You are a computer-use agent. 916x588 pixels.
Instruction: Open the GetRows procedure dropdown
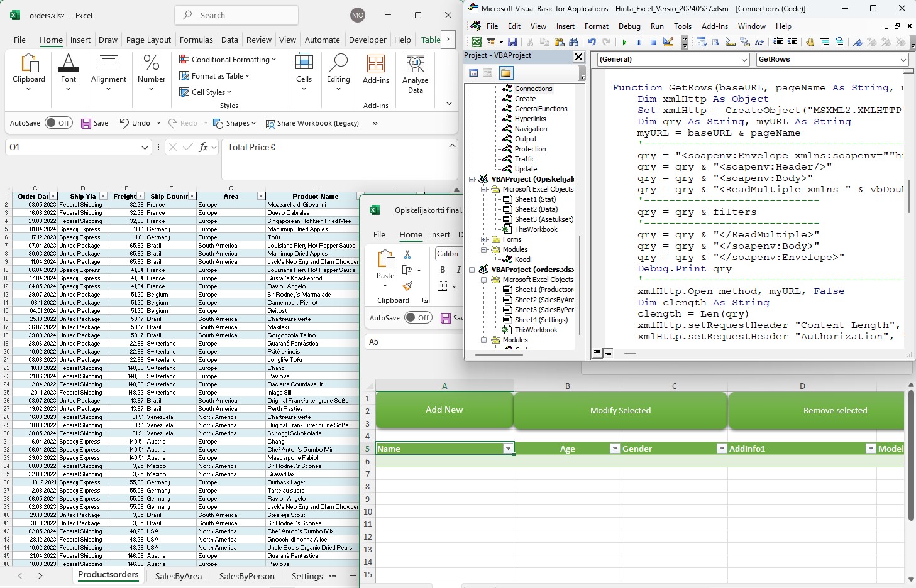point(903,59)
